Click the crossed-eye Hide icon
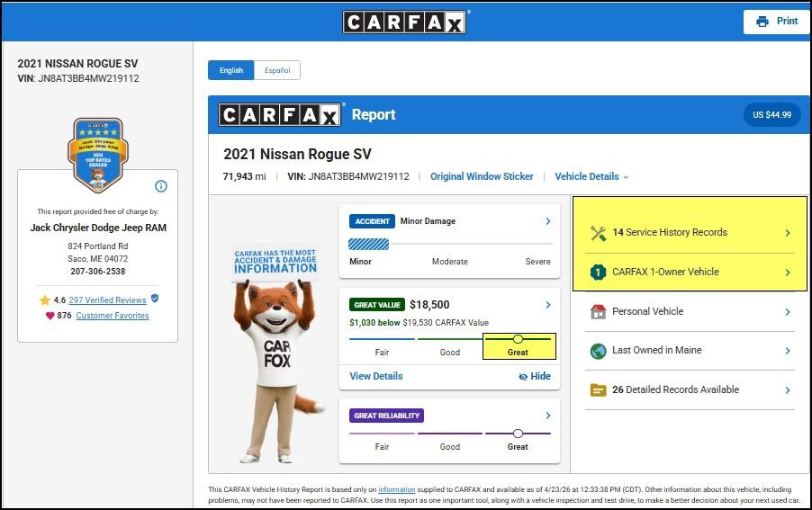812x510 pixels. click(523, 377)
